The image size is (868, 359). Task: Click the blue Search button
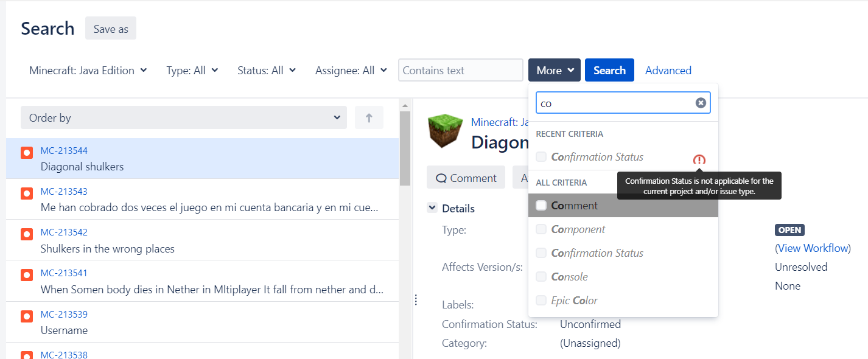click(x=609, y=71)
